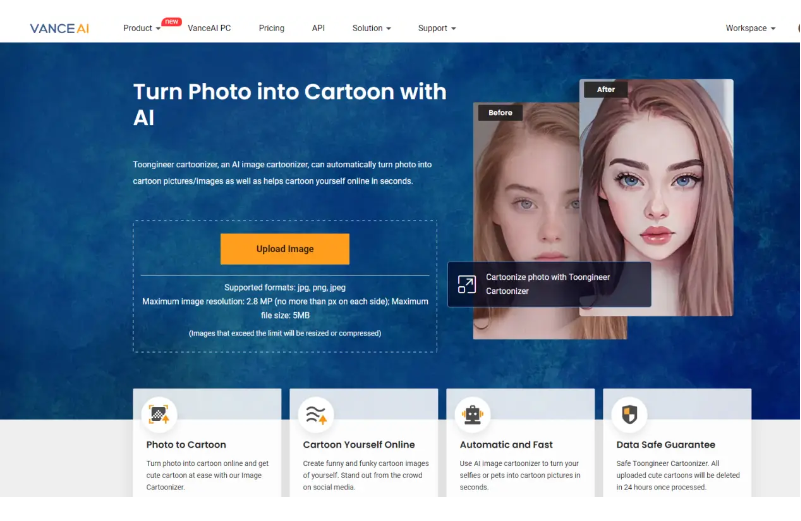
Task: Go to VanceAI PC page
Action: 209,28
